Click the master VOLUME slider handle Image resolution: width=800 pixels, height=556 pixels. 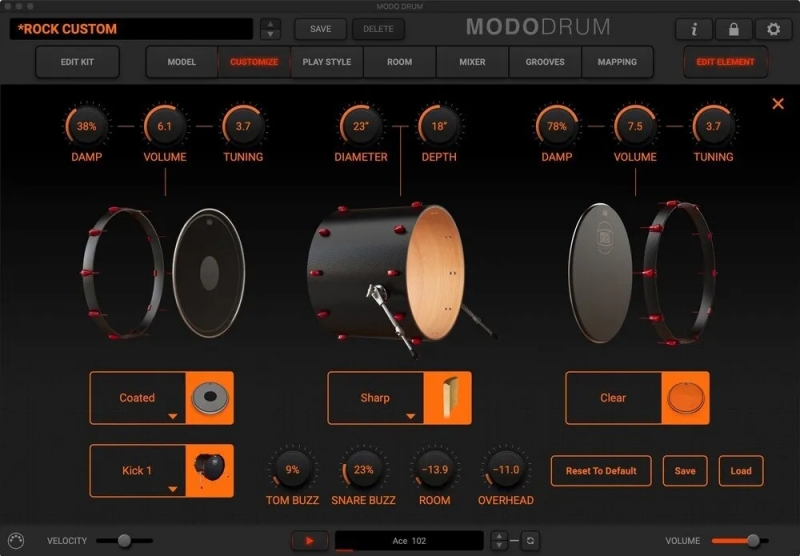[754, 541]
